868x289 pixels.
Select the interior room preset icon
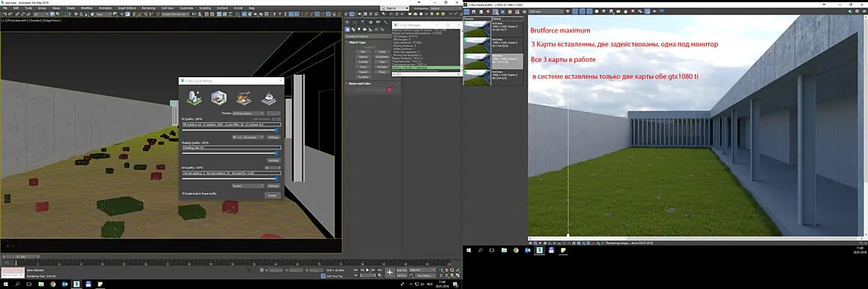[218, 98]
